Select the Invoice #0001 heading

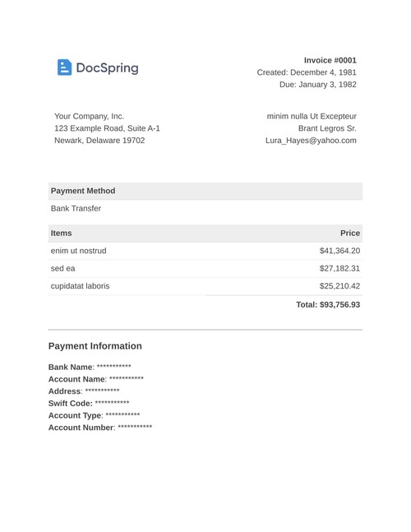pyautogui.click(x=330, y=60)
